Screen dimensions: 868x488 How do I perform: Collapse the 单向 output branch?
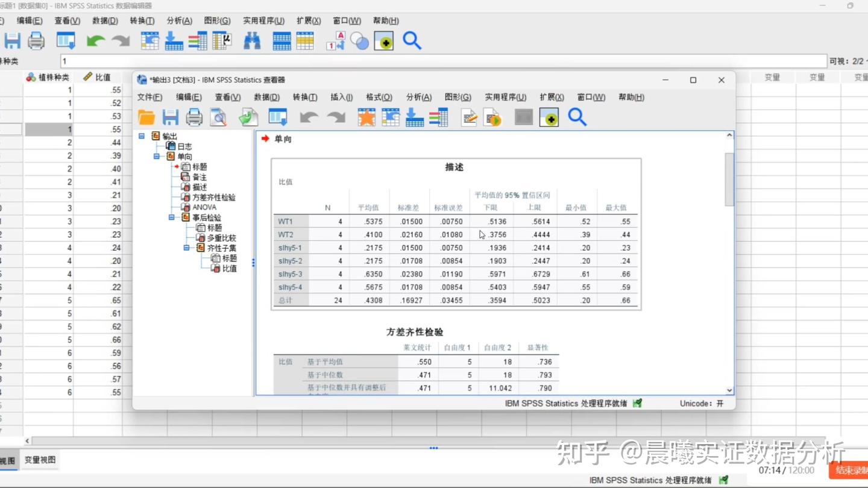[157, 156]
